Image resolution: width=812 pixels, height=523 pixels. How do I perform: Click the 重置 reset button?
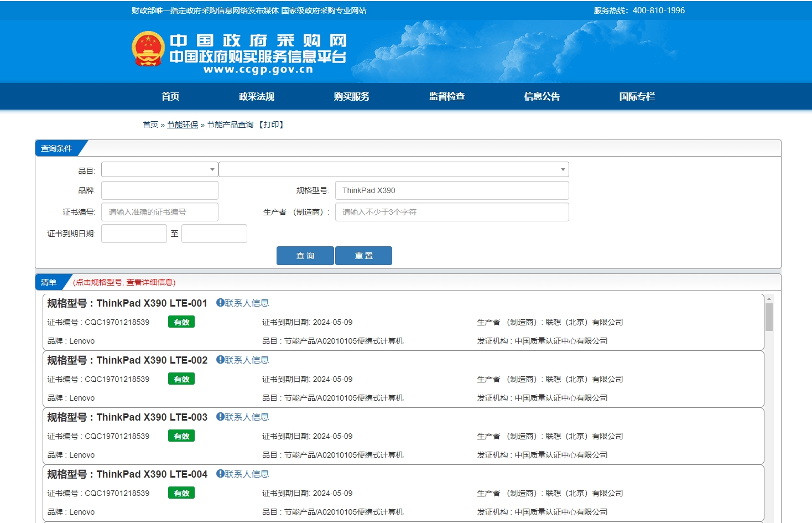point(364,256)
